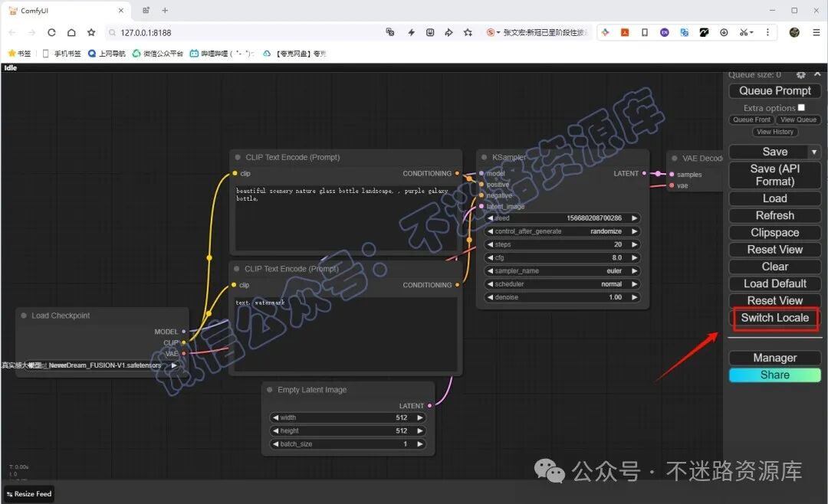The height and width of the screenshot is (504, 828).
Task: Decrease the seed value with left arrow
Action: click(490, 218)
